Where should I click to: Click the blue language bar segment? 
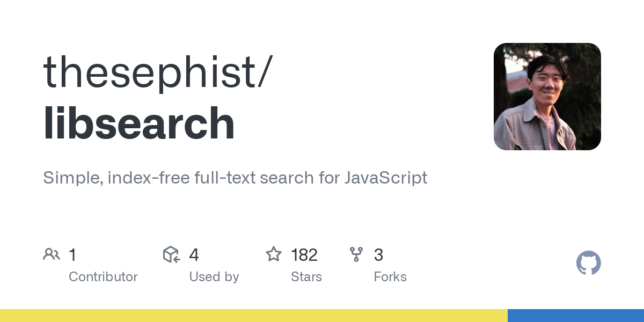pos(575,316)
